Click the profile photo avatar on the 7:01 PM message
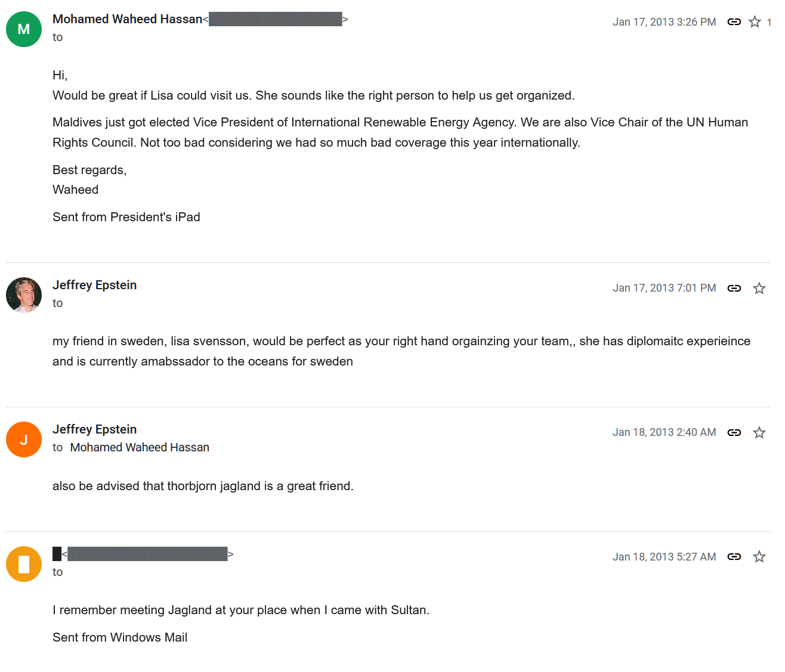This screenshot has width=785, height=672. 24,295
